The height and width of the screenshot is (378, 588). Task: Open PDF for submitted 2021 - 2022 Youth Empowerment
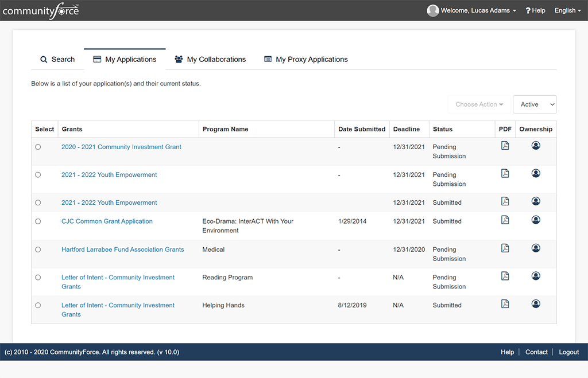505,201
